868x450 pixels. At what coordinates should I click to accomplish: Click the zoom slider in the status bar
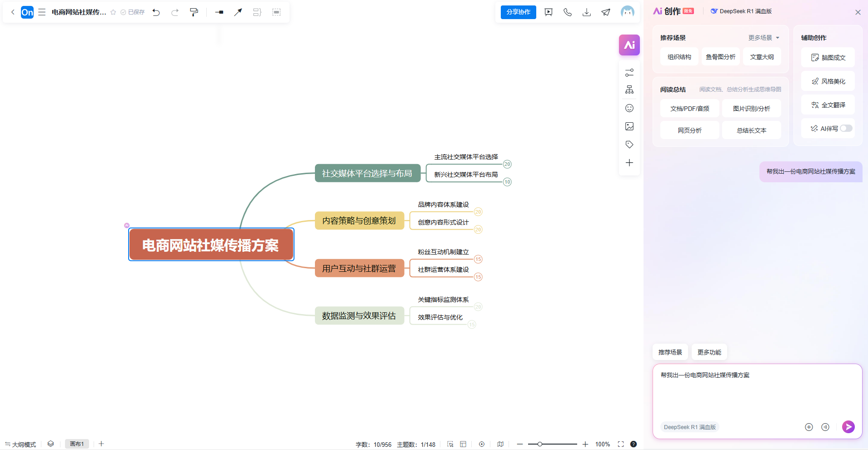pyautogui.click(x=553, y=444)
